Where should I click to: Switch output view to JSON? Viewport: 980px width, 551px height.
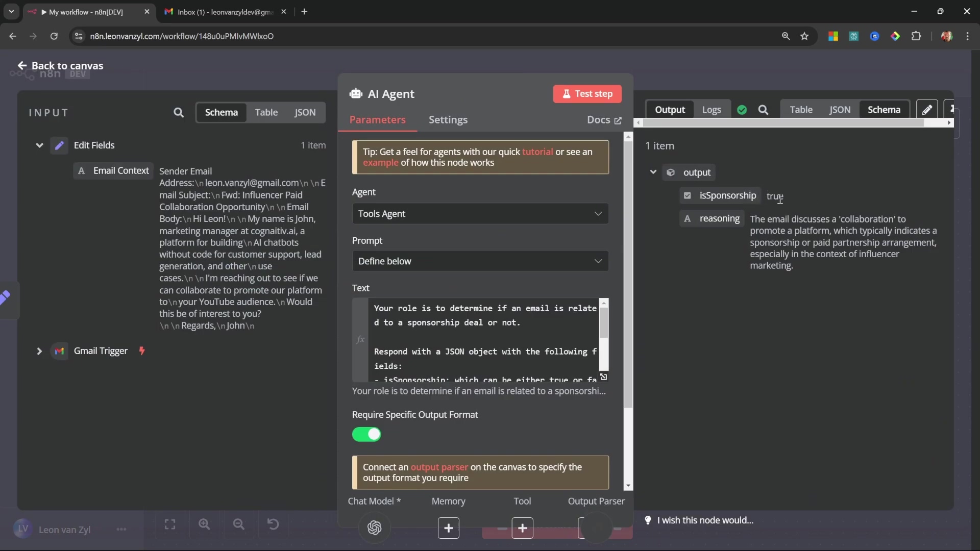coord(840,110)
